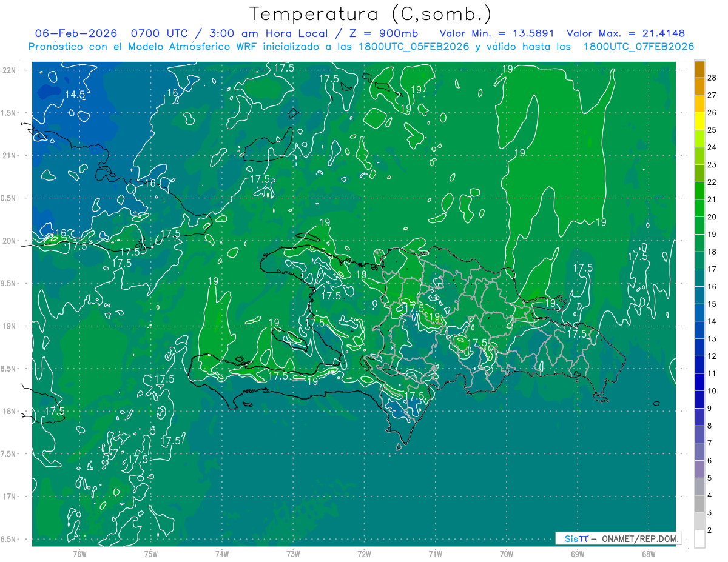This screenshot has height=562, width=728.
Task: Click the color scale label '2'
Action: [710, 530]
